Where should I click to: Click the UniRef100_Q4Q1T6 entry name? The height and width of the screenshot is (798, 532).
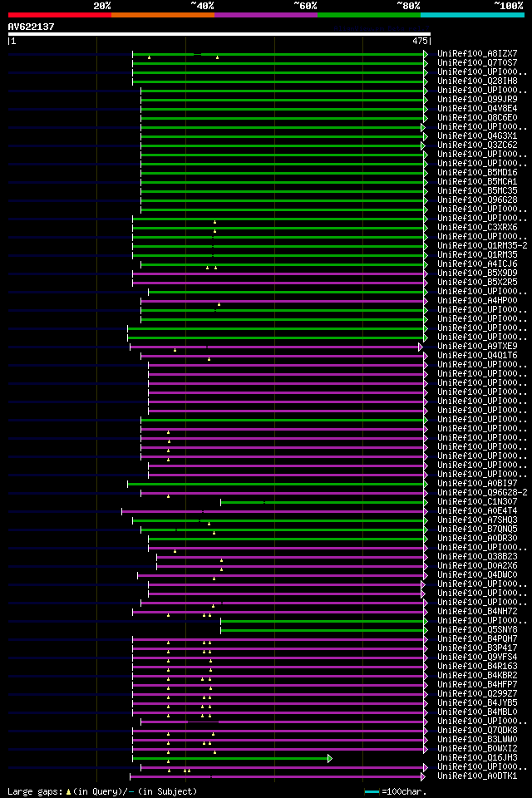click(477, 356)
